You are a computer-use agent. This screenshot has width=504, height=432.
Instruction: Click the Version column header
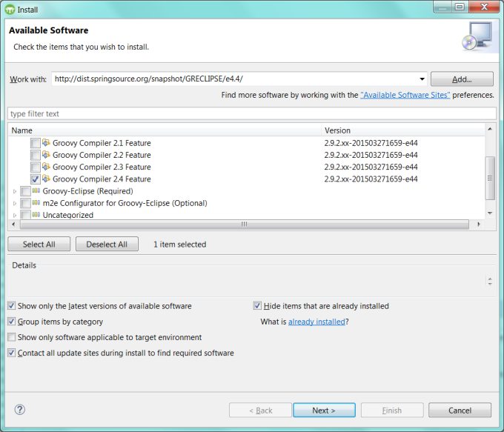[403, 130]
